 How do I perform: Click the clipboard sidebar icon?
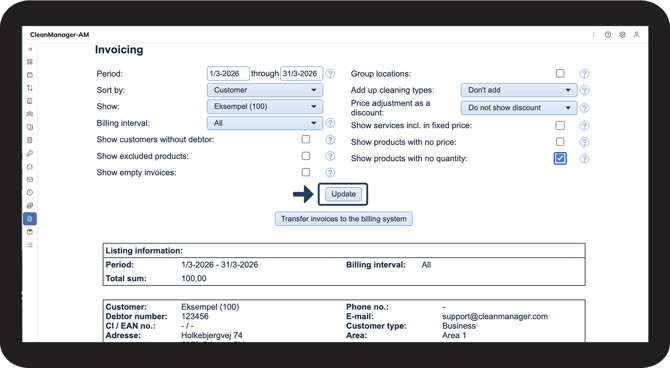pyautogui.click(x=30, y=140)
